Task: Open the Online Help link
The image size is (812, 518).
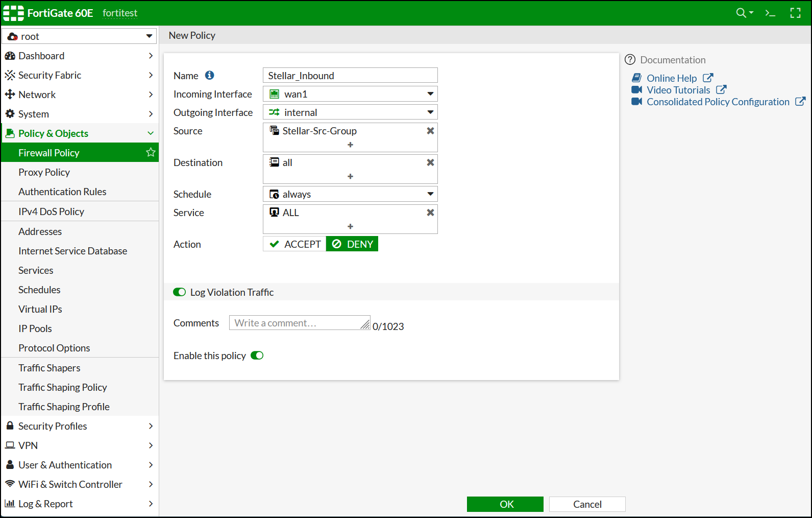Action: pos(671,78)
